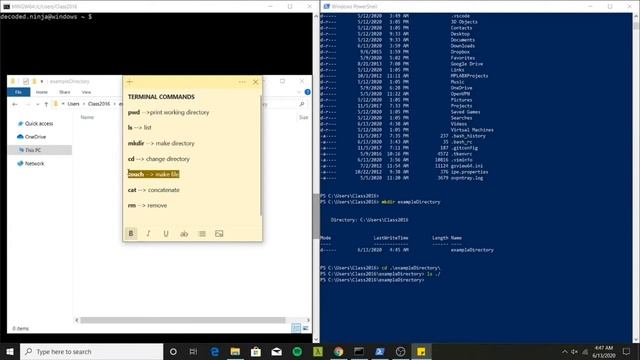Click the sticky note title TERMINAL COMMANDS
Image resolution: width=640 pixels, height=360 pixels.
(161, 97)
